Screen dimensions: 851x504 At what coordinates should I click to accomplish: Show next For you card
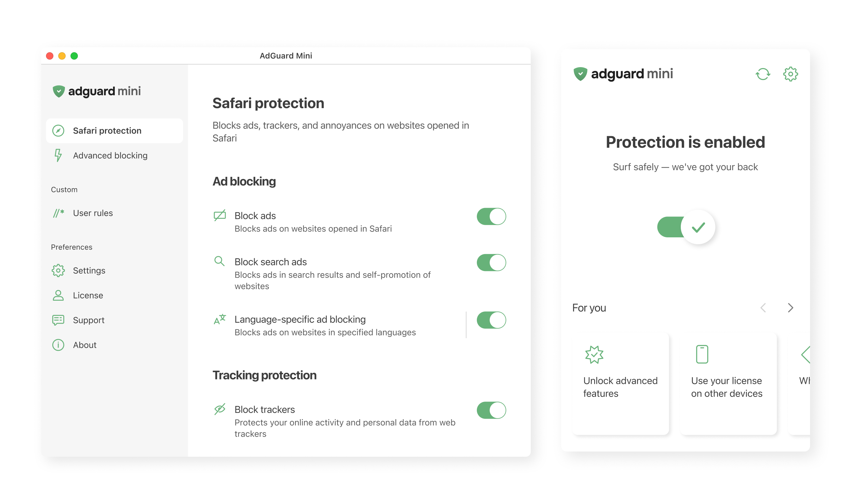click(790, 308)
